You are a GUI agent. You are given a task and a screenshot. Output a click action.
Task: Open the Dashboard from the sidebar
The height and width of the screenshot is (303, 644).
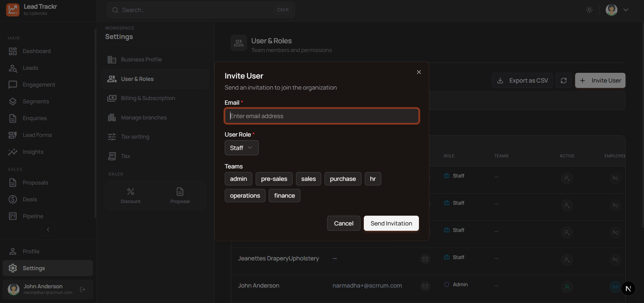[x=36, y=51]
